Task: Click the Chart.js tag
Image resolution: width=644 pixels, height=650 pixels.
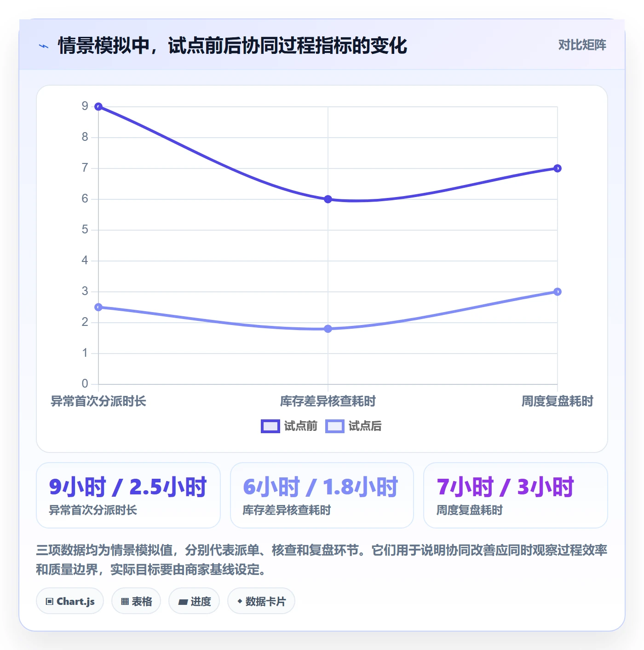Action: tap(70, 601)
